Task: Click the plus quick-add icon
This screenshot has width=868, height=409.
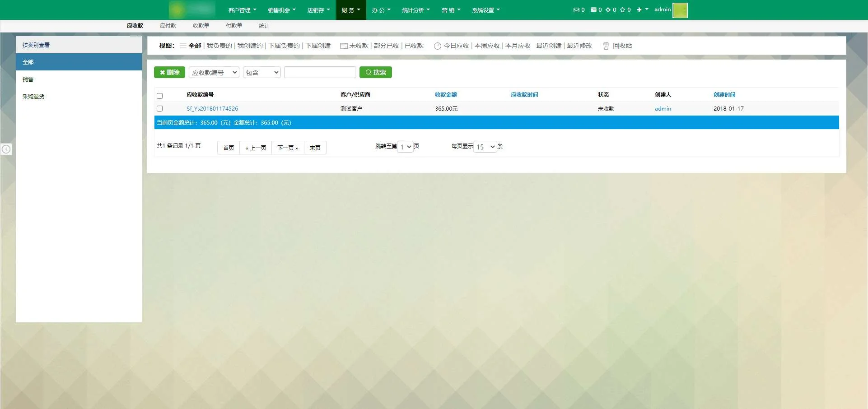Action: coord(639,10)
